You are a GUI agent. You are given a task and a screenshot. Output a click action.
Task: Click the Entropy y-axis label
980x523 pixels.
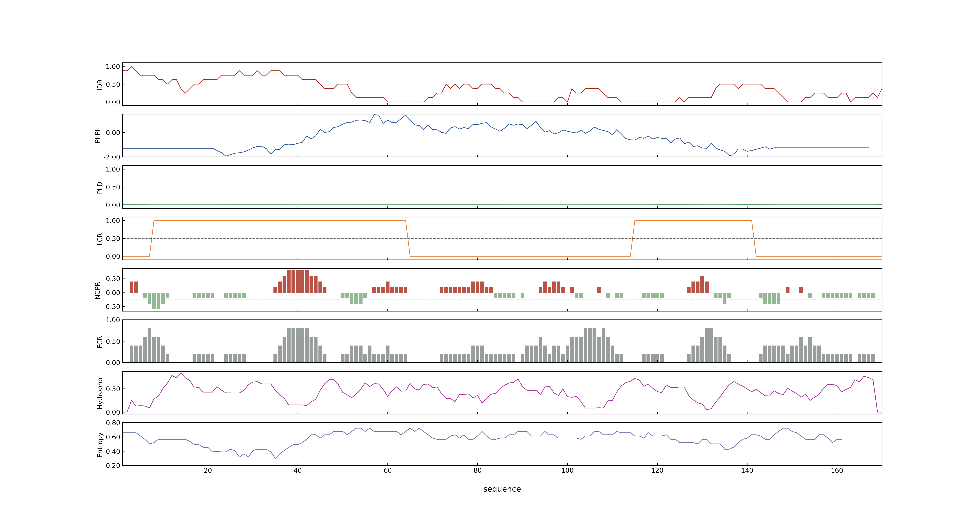100,444
